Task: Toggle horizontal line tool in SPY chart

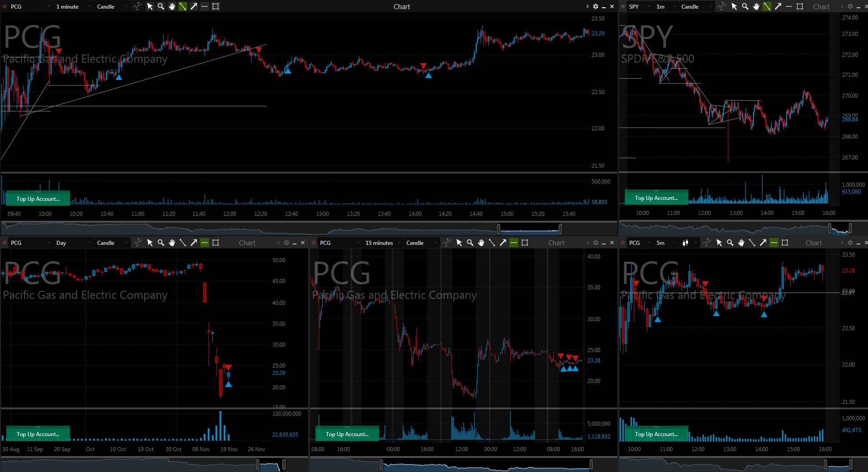Action: pos(789,6)
